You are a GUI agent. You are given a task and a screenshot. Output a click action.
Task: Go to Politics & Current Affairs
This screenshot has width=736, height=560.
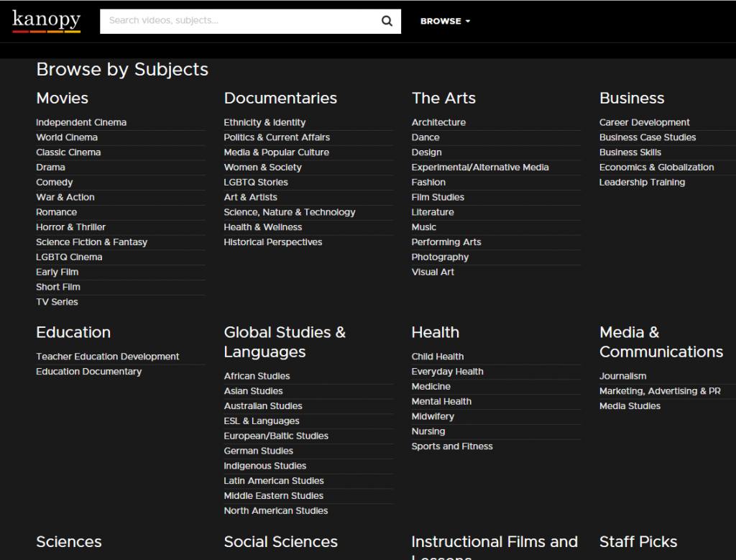point(277,137)
